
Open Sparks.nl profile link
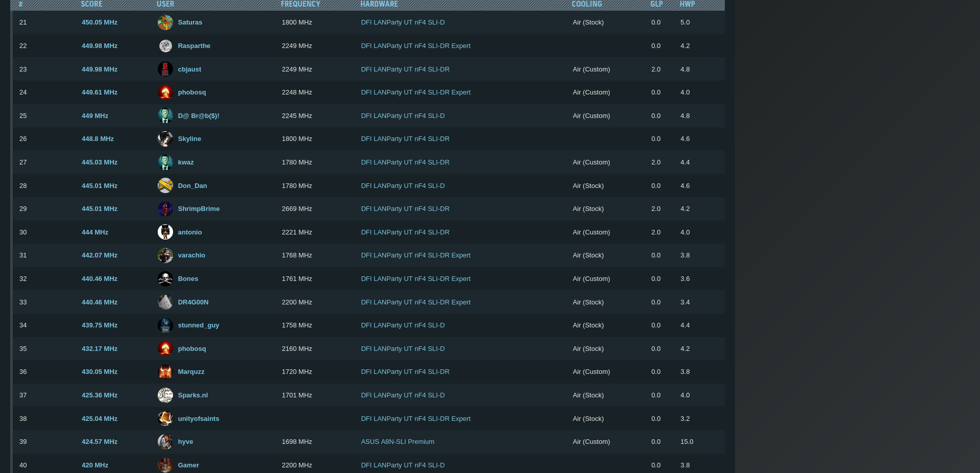click(x=193, y=395)
